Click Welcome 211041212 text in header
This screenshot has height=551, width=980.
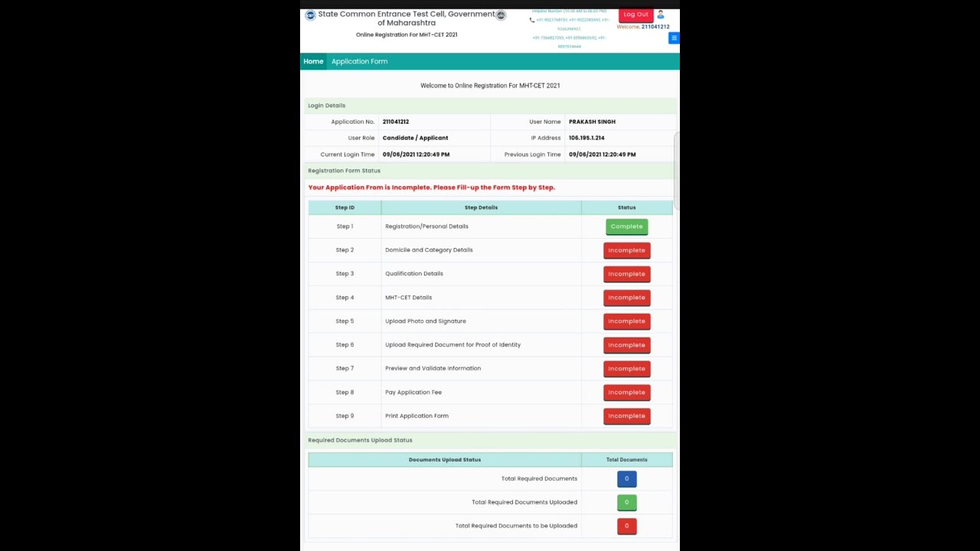tap(643, 27)
